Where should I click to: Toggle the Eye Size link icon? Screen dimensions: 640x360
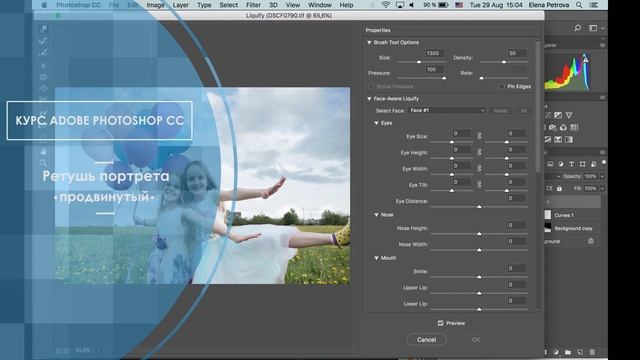pyautogui.click(x=479, y=136)
